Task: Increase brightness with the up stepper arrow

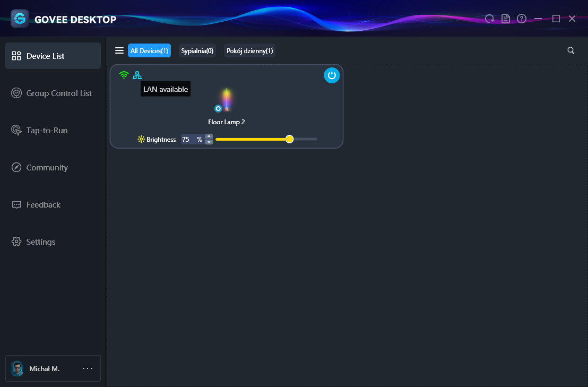Action: (209, 136)
